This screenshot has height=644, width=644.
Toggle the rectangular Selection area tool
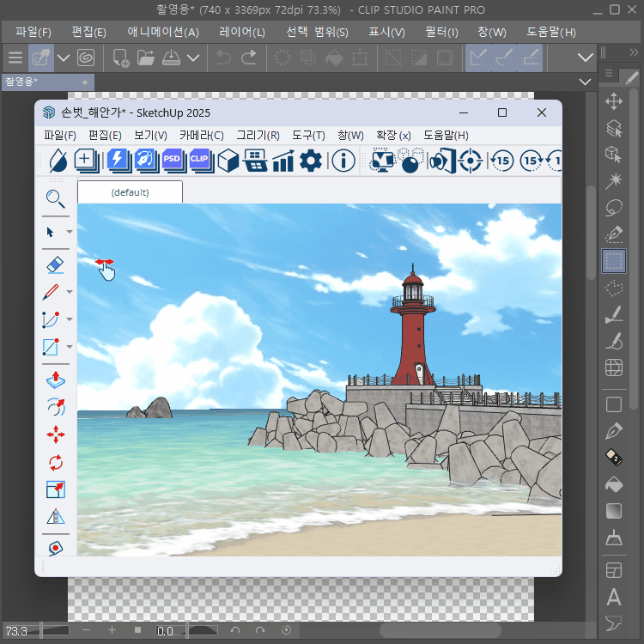coord(614,260)
